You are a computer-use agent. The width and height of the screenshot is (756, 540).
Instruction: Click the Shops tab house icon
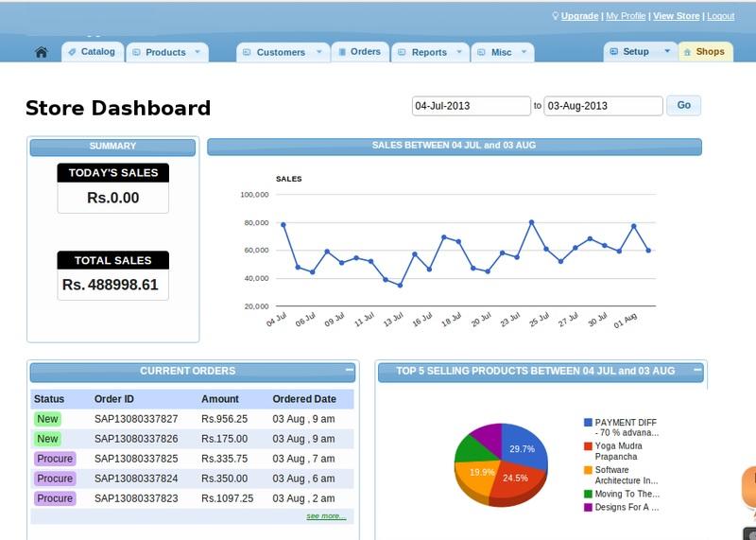tap(687, 52)
